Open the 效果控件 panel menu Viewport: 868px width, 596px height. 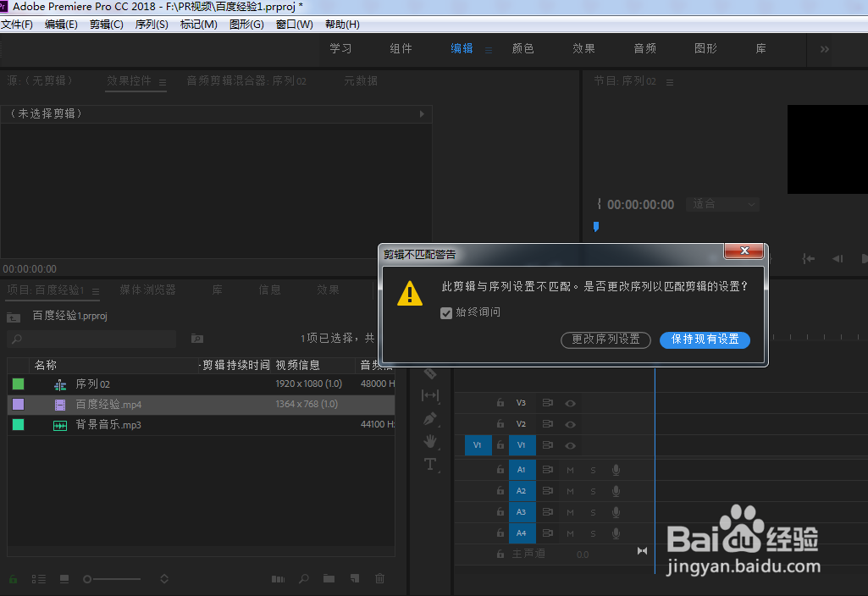163,82
